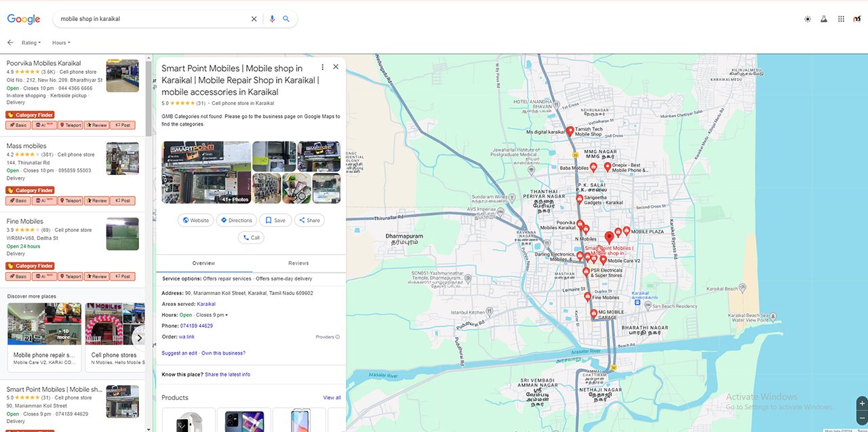Close the Smart Point Mobiles details panel
The height and width of the screenshot is (432, 868).
[x=336, y=67]
